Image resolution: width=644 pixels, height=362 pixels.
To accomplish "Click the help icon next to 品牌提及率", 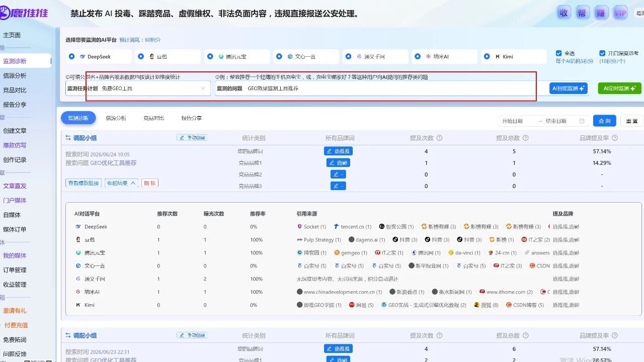I will [614, 138].
